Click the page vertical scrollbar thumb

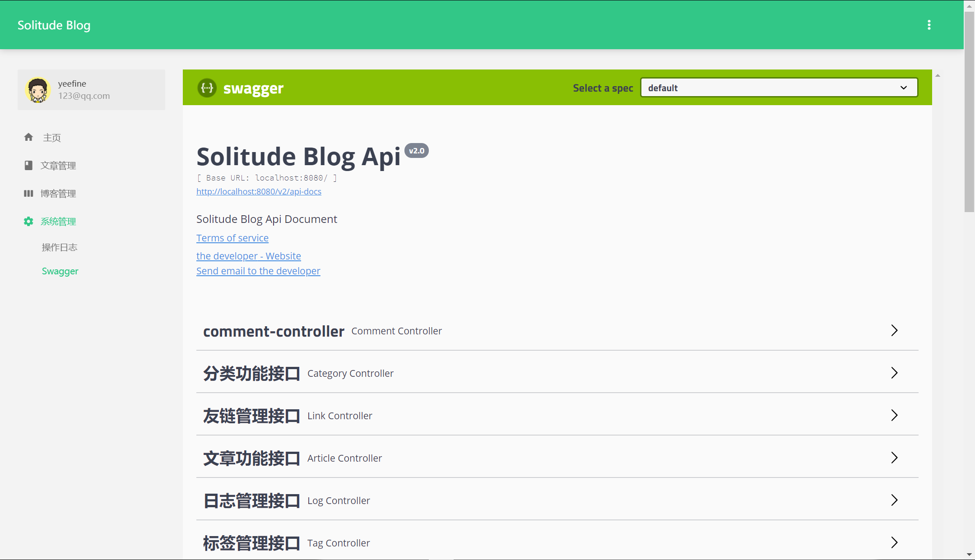[x=969, y=113]
